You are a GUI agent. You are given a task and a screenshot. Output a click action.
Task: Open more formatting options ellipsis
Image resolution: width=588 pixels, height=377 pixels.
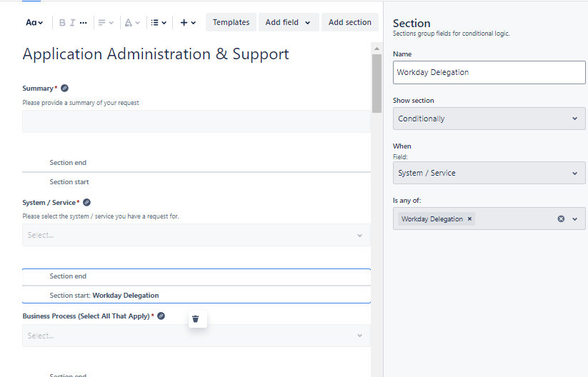point(84,22)
